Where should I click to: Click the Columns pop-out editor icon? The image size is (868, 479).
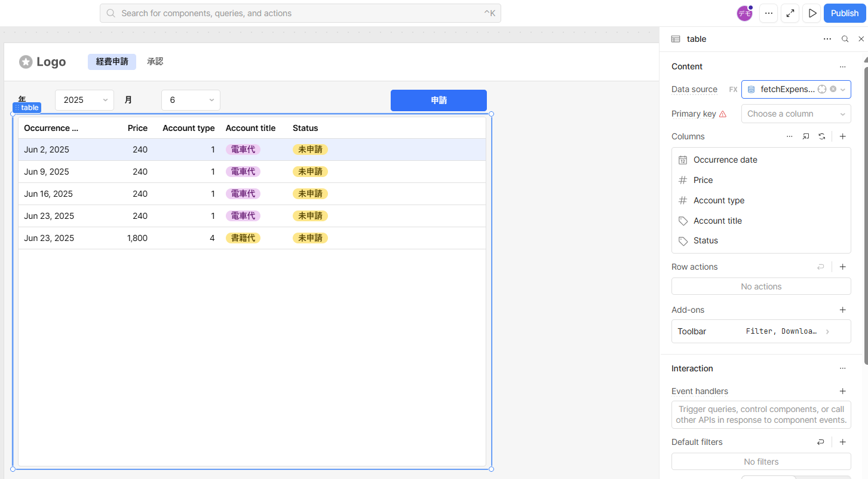click(806, 136)
